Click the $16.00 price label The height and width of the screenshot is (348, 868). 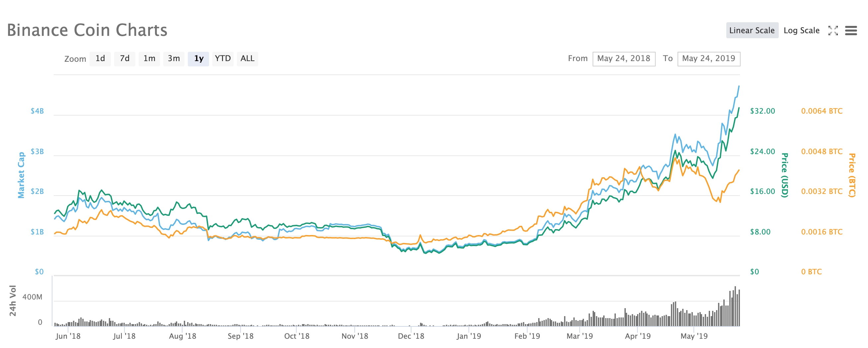[x=762, y=192]
